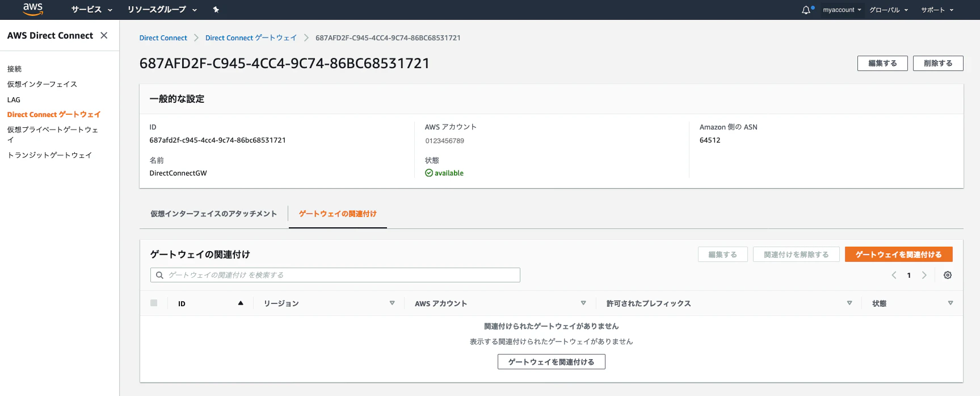Click the top 編集する button
980x396 pixels.
point(882,63)
